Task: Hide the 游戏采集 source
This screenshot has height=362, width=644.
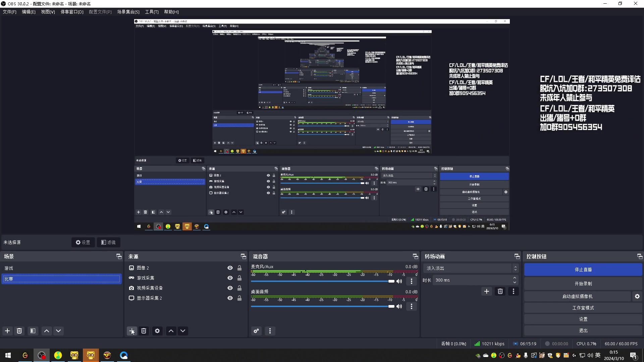Action: click(x=230, y=278)
